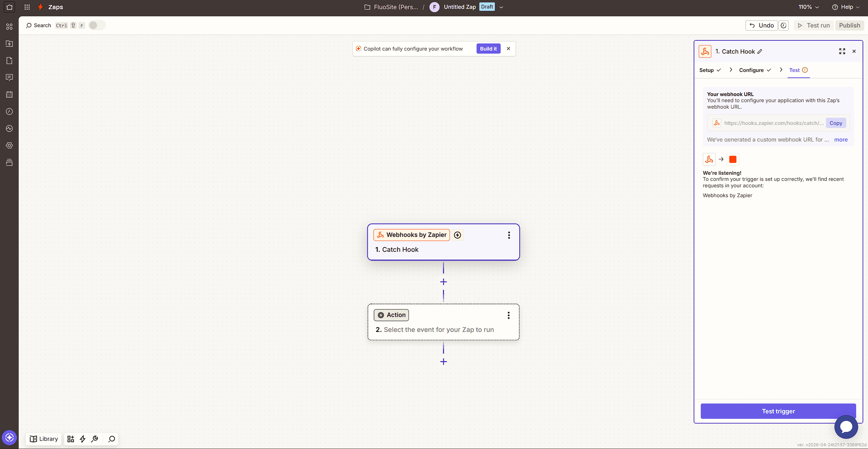This screenshot has height=449, width=868.
Task: Open the apps icon in left sidebar
Action: [9, 26]
